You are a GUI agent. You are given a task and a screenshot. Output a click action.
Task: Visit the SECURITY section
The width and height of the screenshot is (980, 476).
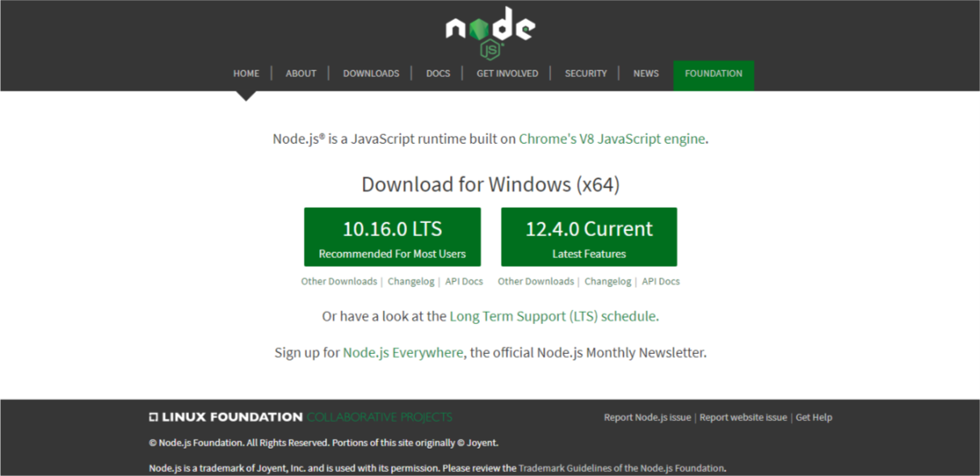586,73
